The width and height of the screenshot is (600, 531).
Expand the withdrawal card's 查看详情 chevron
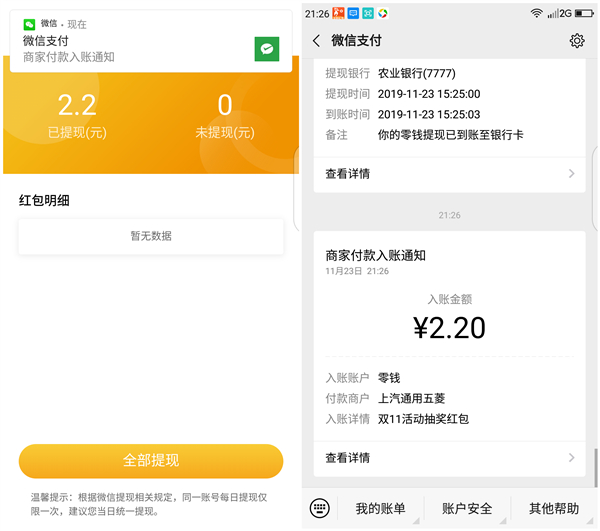pos(571,174)
